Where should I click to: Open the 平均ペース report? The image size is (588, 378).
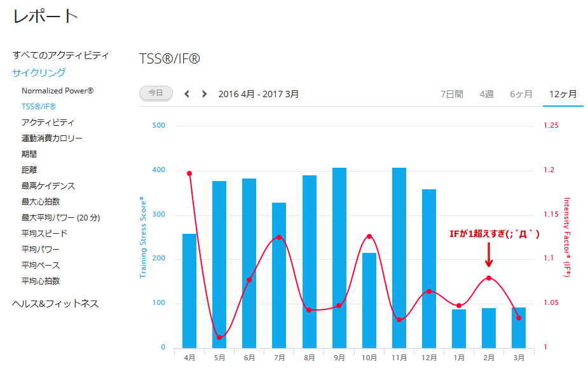(x=41, y=266)
